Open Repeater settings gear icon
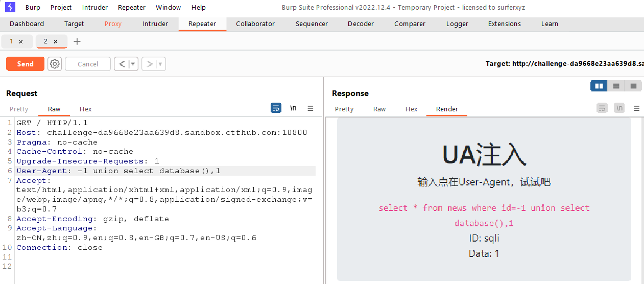This screenshot has width=644, height=284. tap(55, 64)
